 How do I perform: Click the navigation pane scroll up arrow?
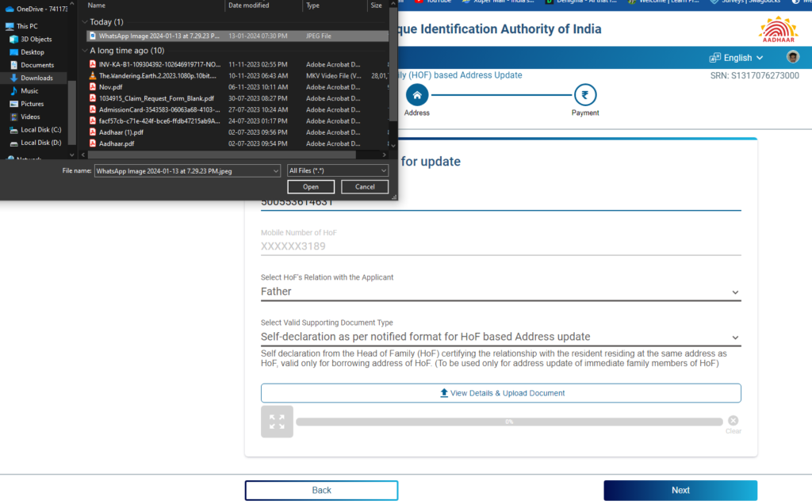point(72,4)
